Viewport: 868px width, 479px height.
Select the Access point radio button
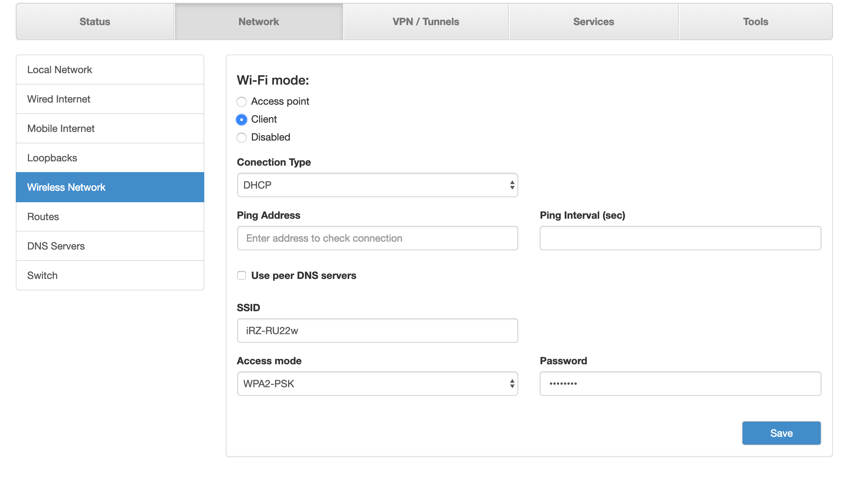tap(242, 102)
